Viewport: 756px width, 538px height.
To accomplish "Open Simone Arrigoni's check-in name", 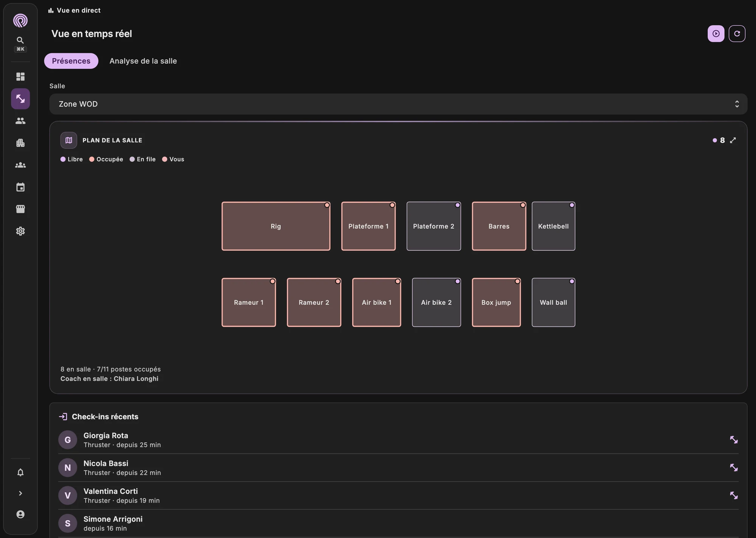I will [x=113, y=519].
